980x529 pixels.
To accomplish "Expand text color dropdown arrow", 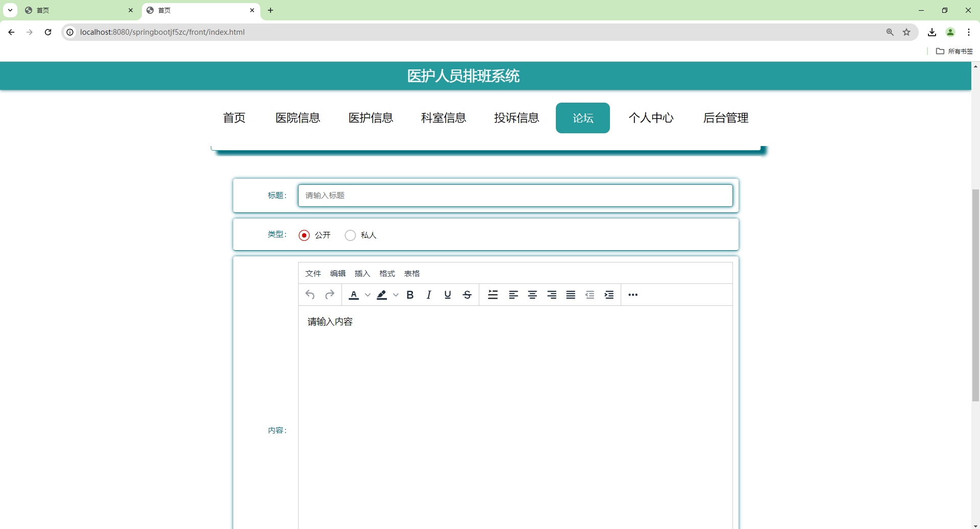I will click(x=367, y=295).
